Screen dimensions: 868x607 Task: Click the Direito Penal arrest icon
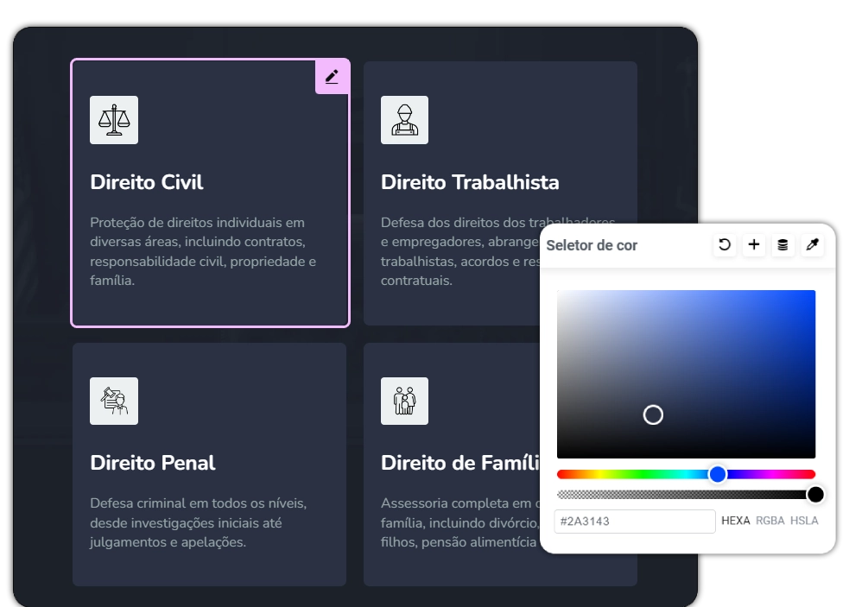point(114,401)
